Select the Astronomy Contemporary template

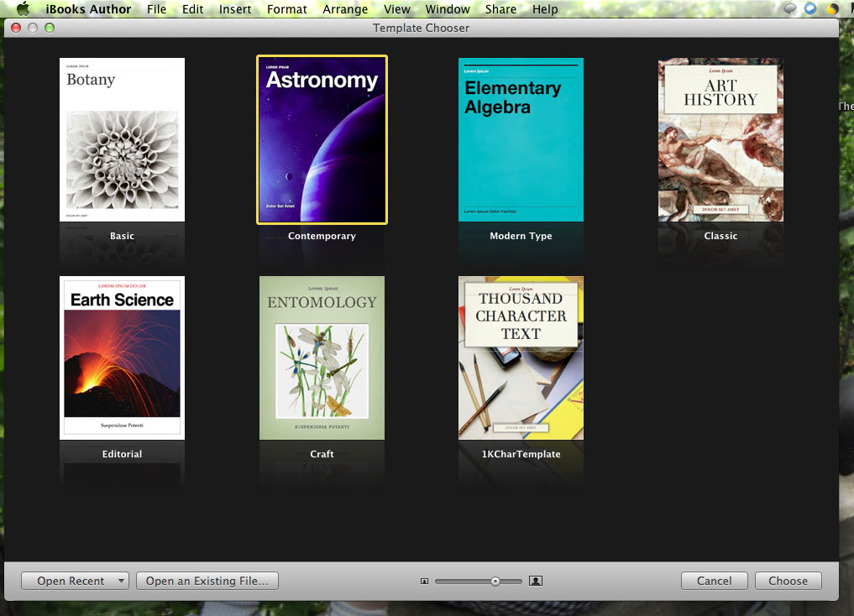(322, 140)
